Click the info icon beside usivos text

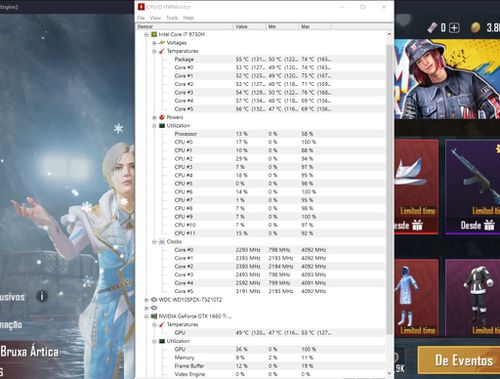coord(42,296)
